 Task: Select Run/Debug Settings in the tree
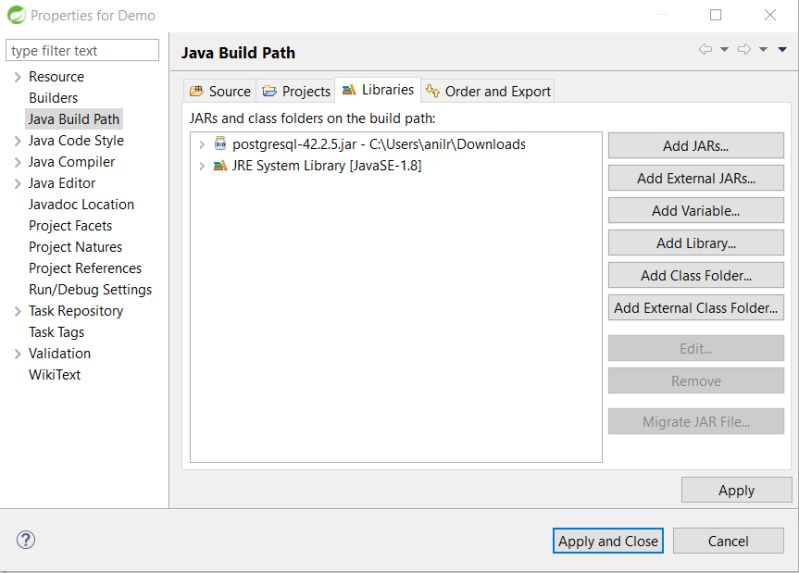(90, 290)
